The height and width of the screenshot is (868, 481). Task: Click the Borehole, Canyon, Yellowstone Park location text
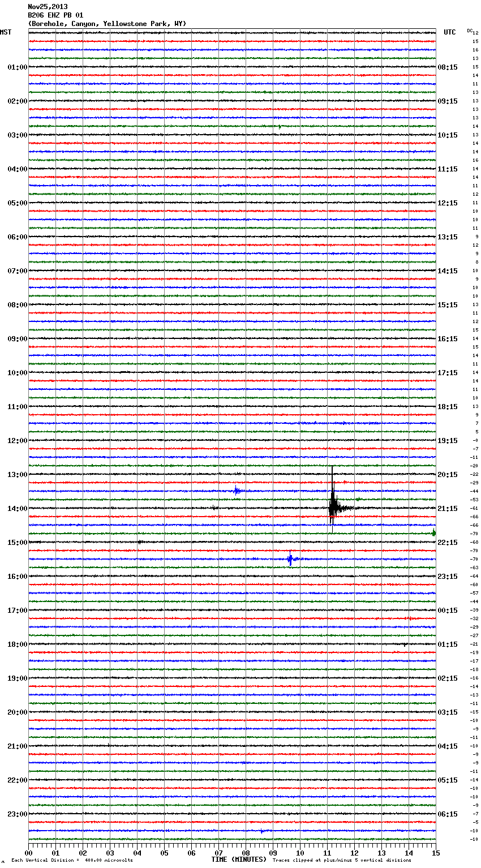click(107, 24)
